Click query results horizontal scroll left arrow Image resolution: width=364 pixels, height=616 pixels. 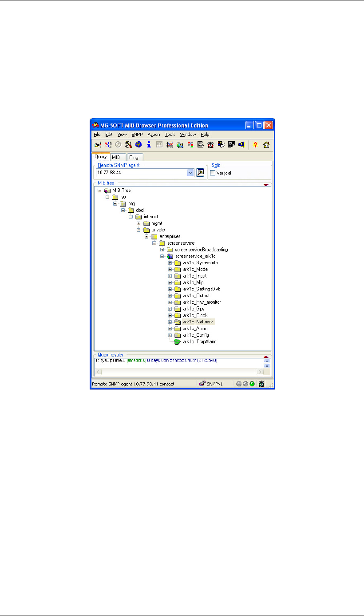[98, 371]
